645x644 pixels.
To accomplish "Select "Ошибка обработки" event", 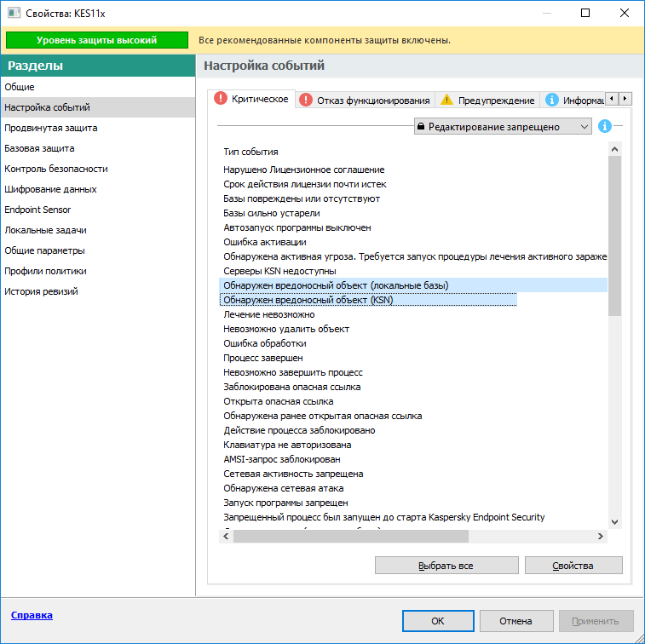I will (413, 343).
